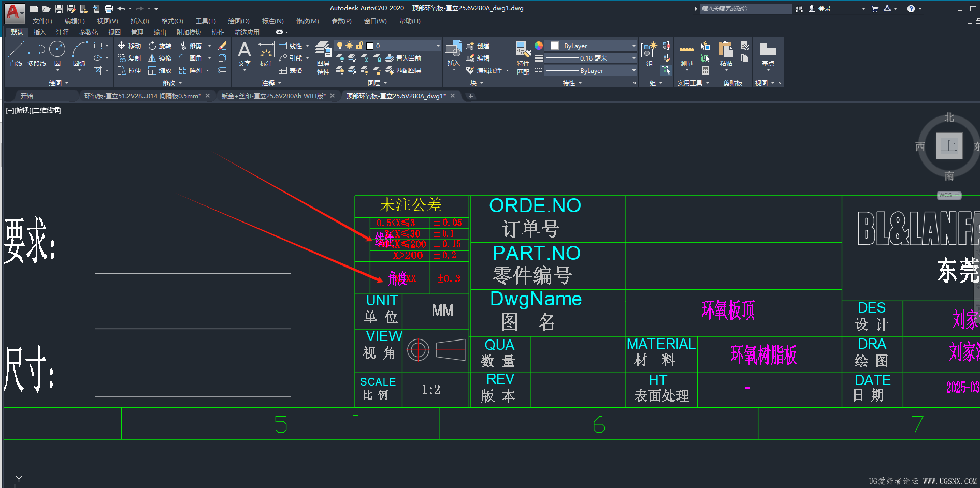
Task: Click the keyword search input field
Action: click(x=746, y=8)
